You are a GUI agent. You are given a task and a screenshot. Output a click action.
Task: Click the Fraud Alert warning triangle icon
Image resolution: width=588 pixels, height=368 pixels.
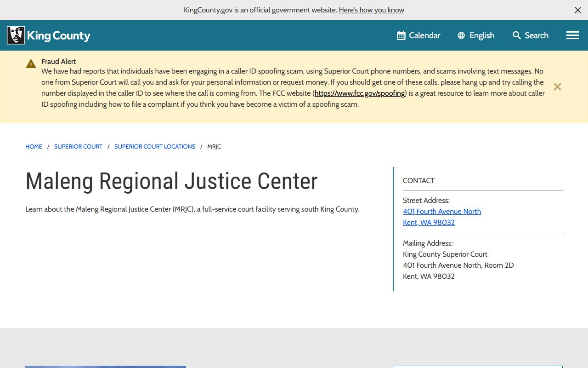coord(31,64)
